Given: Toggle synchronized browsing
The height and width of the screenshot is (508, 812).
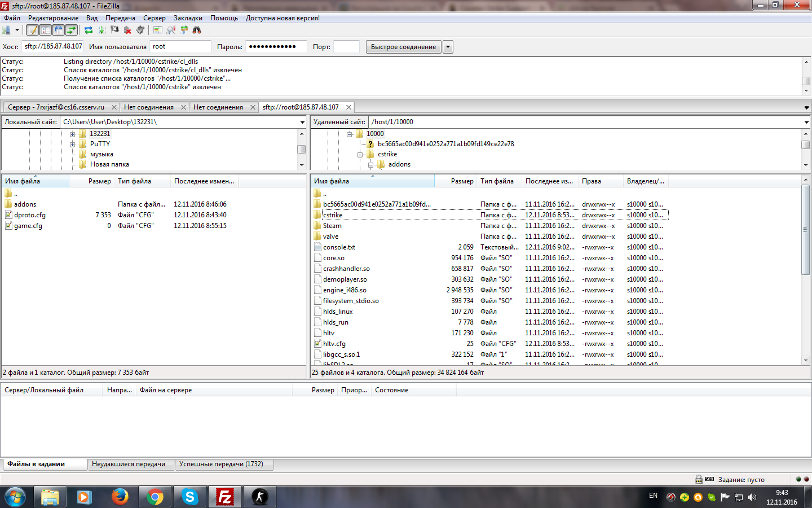Looking at the screenshot, I should click(x=184, y=30).
